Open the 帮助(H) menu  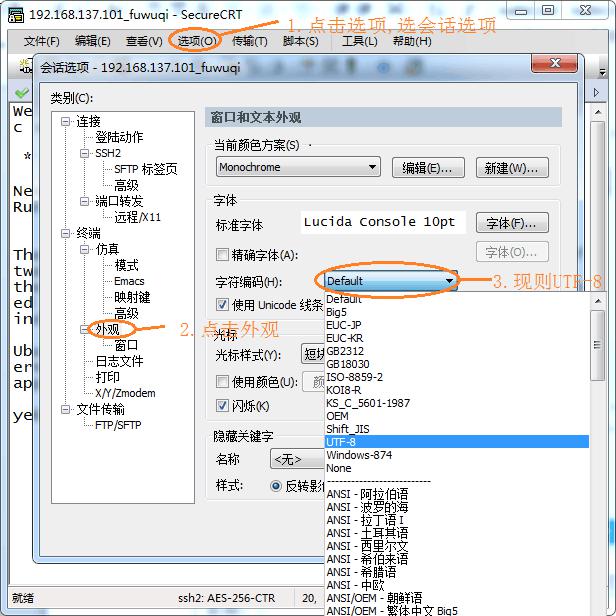tap(412, 41)
